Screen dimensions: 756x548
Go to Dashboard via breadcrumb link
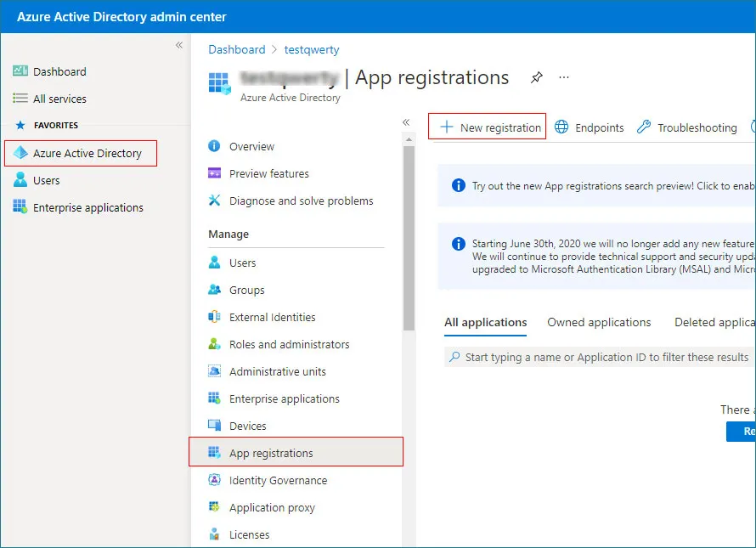(x=237, y=49)
